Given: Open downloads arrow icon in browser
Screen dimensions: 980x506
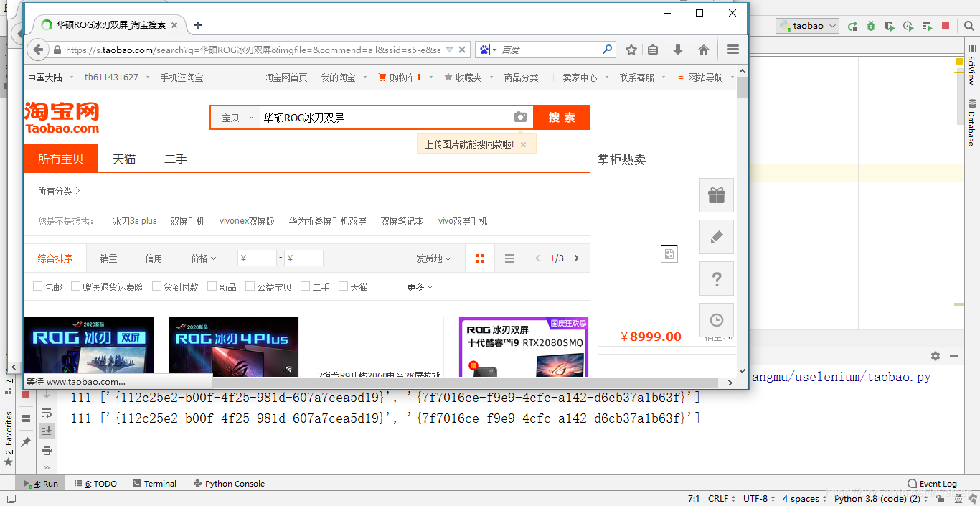Looking at the screenshot, I should 678,50.
